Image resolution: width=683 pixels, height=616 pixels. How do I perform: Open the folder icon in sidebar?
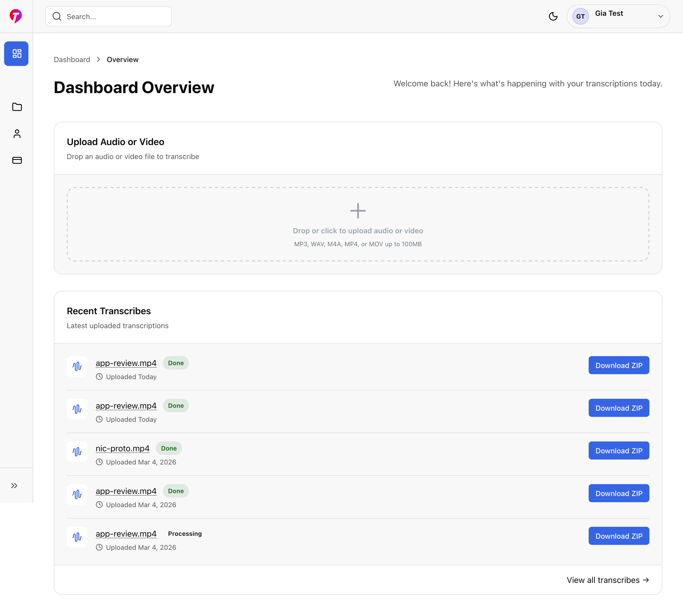tap(17, 107)
